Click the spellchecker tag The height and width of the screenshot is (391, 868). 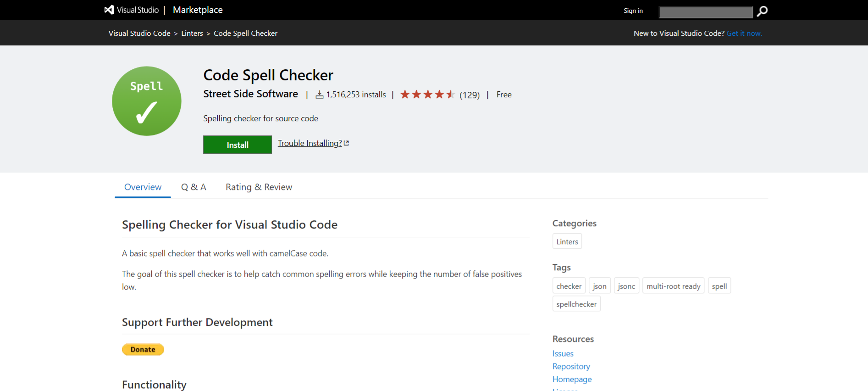[x=576, y=304]
